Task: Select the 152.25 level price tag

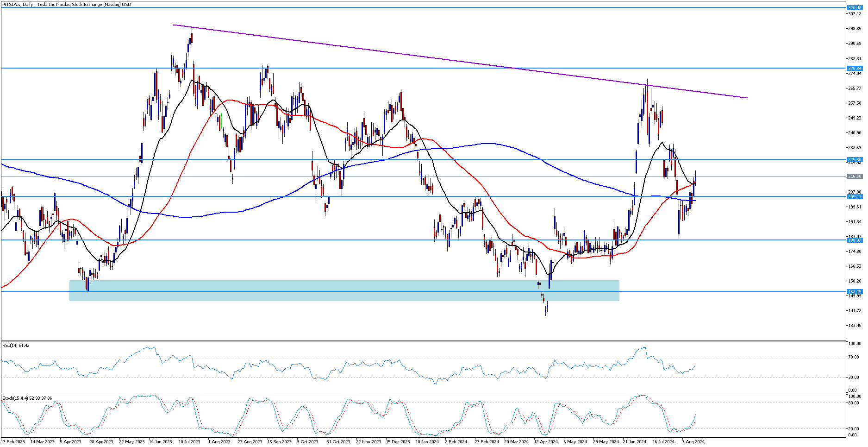Action: [854, 292]
